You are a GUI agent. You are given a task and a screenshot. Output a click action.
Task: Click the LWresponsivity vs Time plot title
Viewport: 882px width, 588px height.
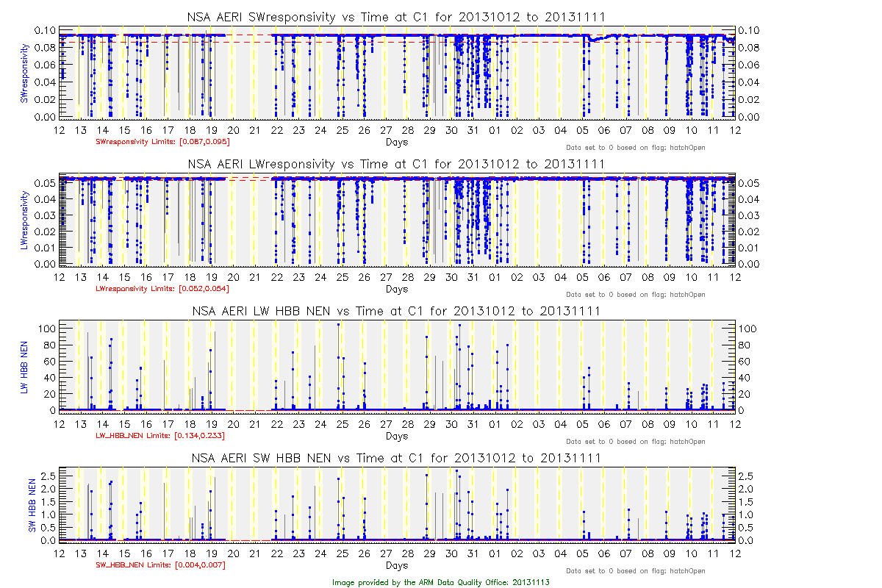396,164
